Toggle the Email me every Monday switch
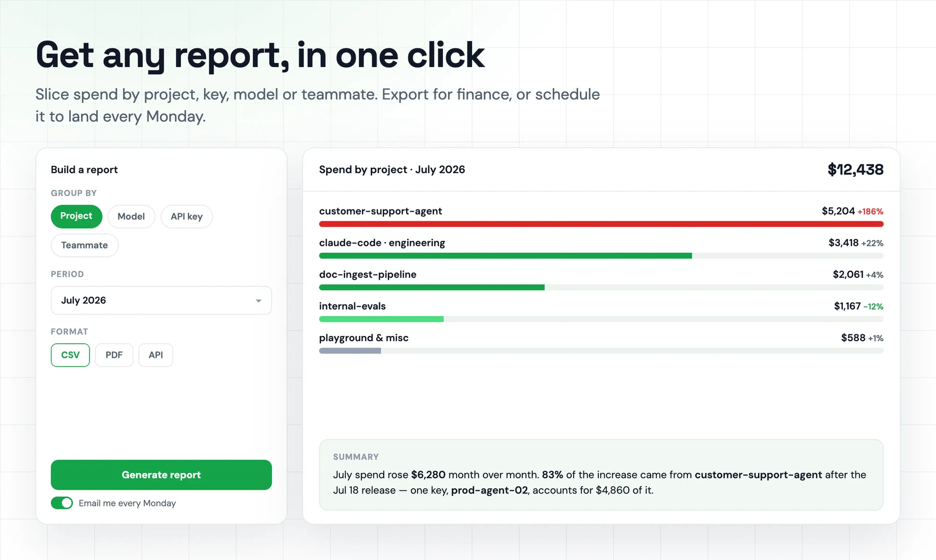936x560 pixels. pos(62,503)
